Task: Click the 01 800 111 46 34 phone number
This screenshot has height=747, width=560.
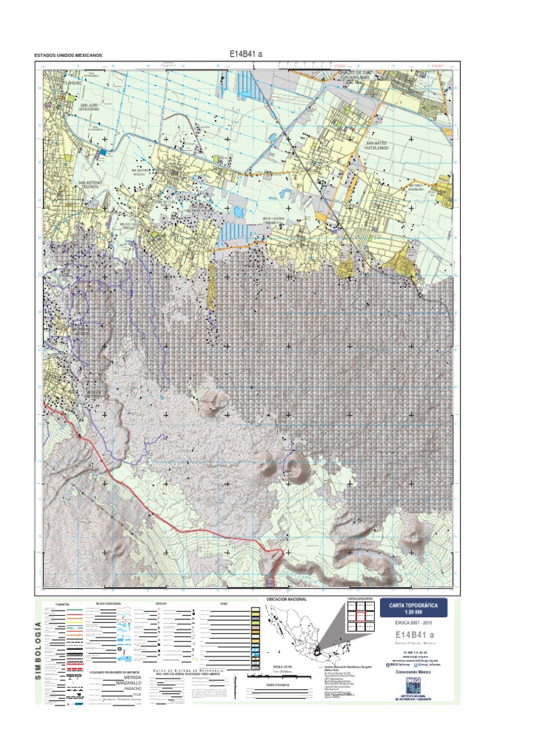Action: (x=415, y=652)
